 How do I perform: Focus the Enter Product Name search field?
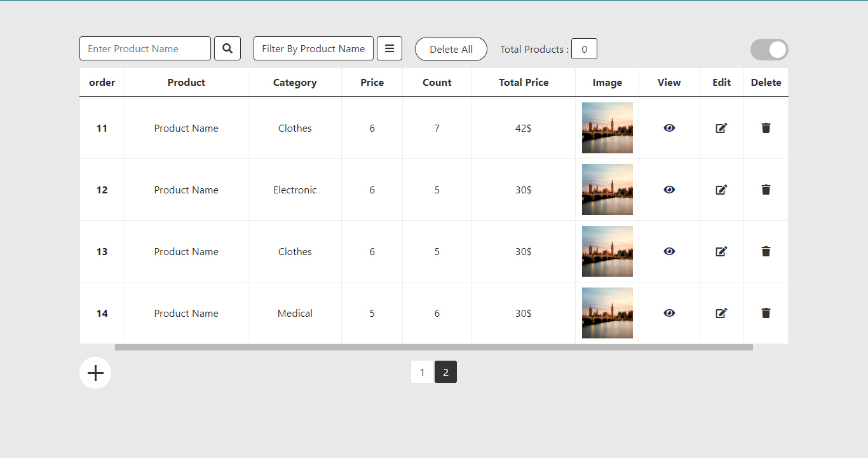(x=145, y=48)
